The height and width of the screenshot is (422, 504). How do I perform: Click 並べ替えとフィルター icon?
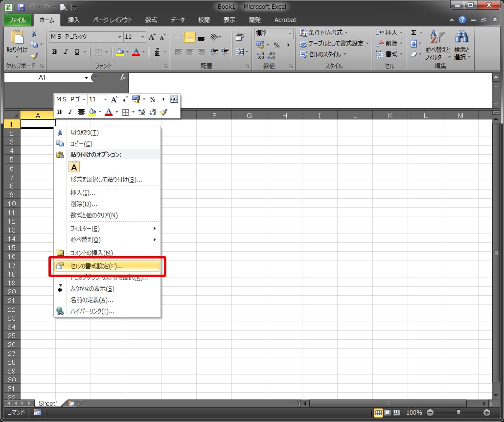[437, 37]
